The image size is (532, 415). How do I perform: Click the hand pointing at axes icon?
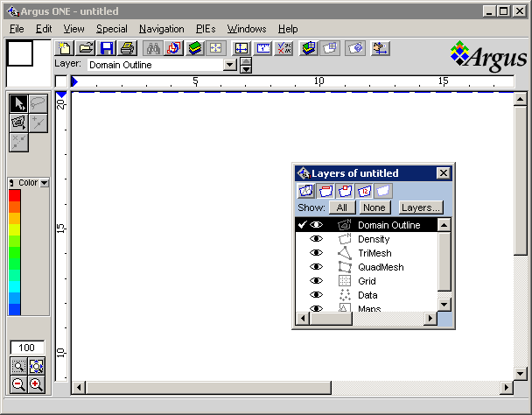tap(381, 48)
